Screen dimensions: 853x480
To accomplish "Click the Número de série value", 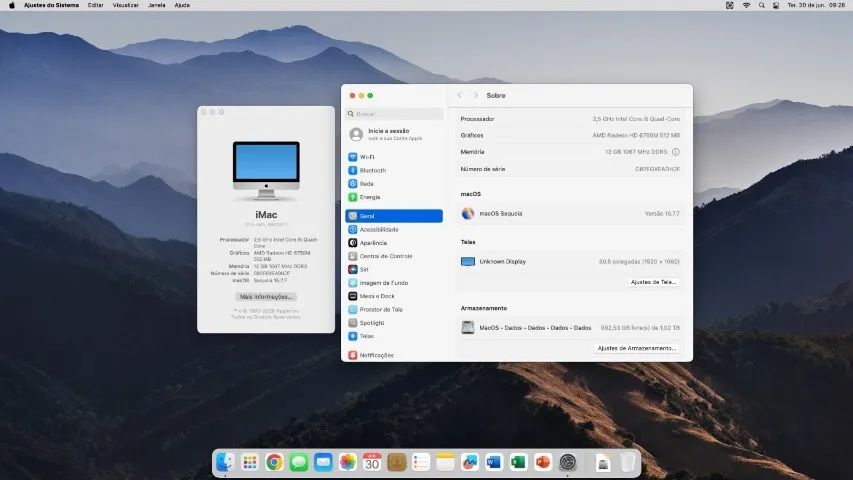I will pos(657,169).
